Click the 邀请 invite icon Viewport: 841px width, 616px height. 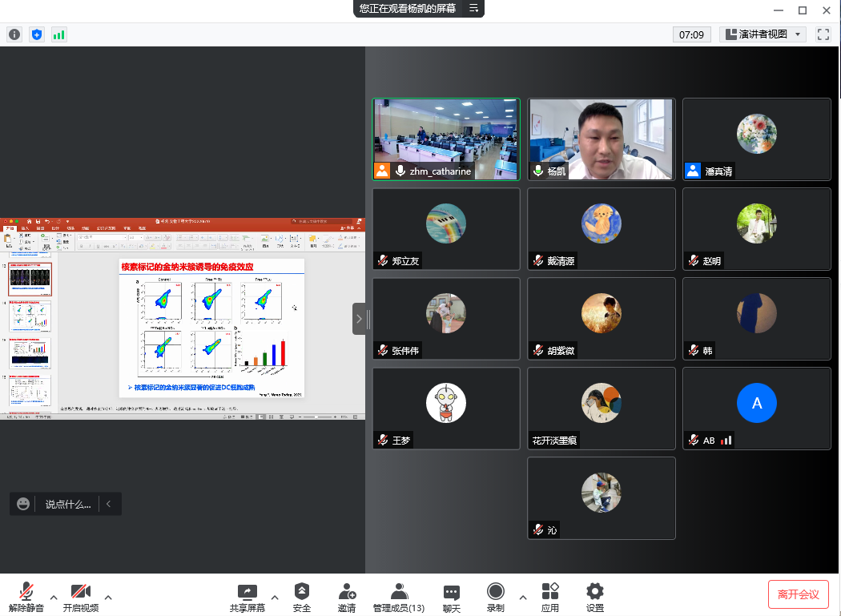pos(347,597)
